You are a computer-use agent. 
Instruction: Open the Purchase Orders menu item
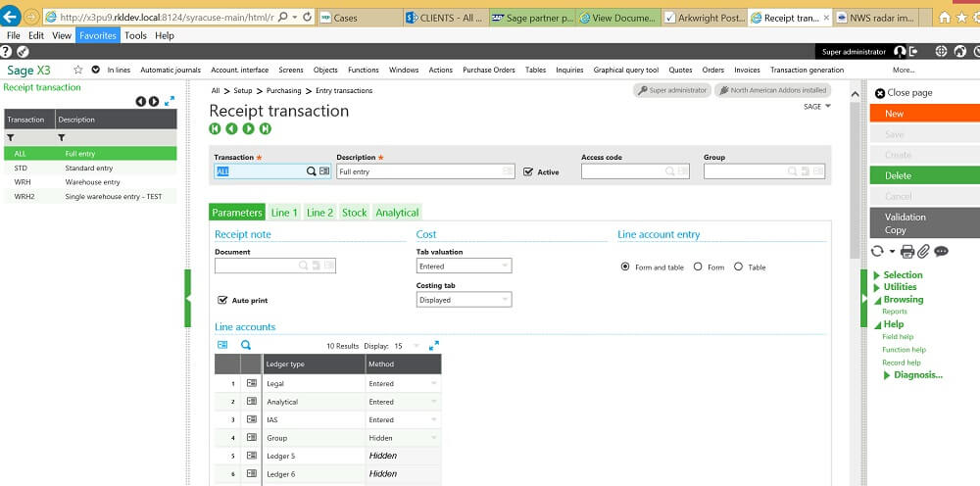click(x=489, y=70)
